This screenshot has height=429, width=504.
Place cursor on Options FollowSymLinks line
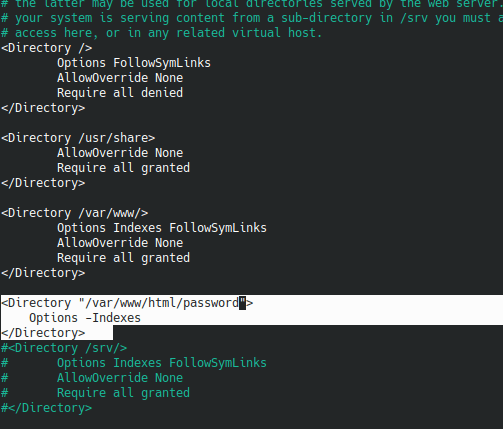(134, 63)
